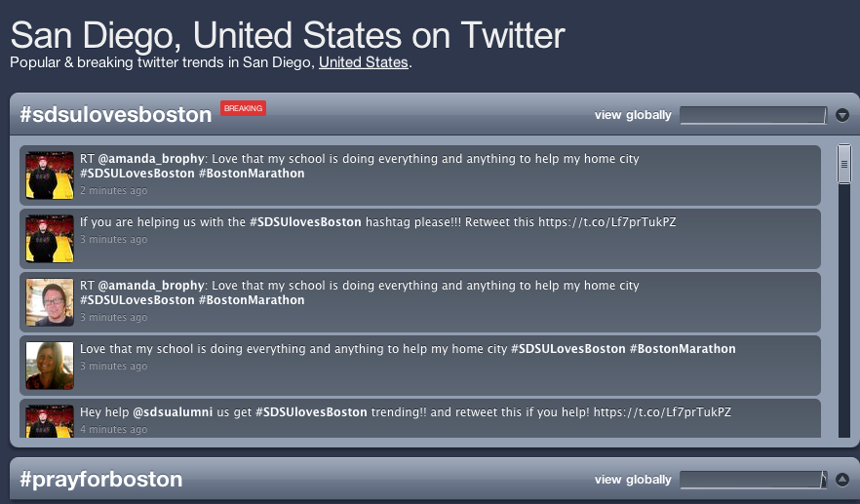Click the slider bar in #prayforboston header

click(x=753, y=480)
